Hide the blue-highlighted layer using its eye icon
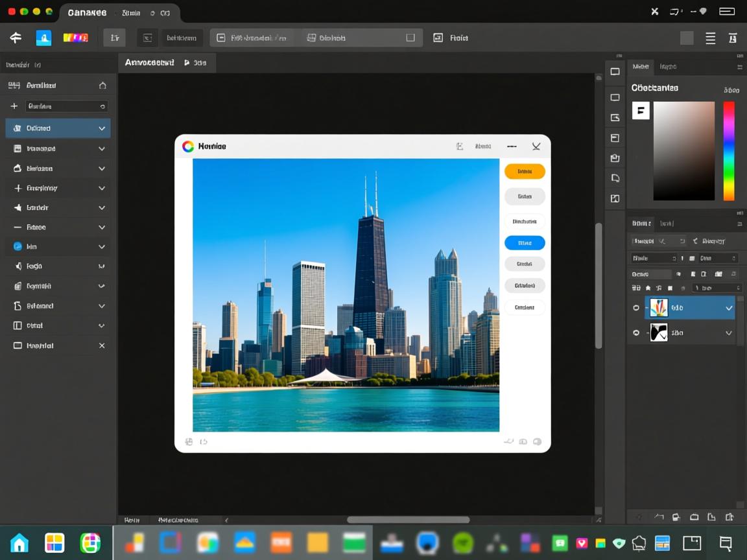747x560 pixels. coord(636,308)
